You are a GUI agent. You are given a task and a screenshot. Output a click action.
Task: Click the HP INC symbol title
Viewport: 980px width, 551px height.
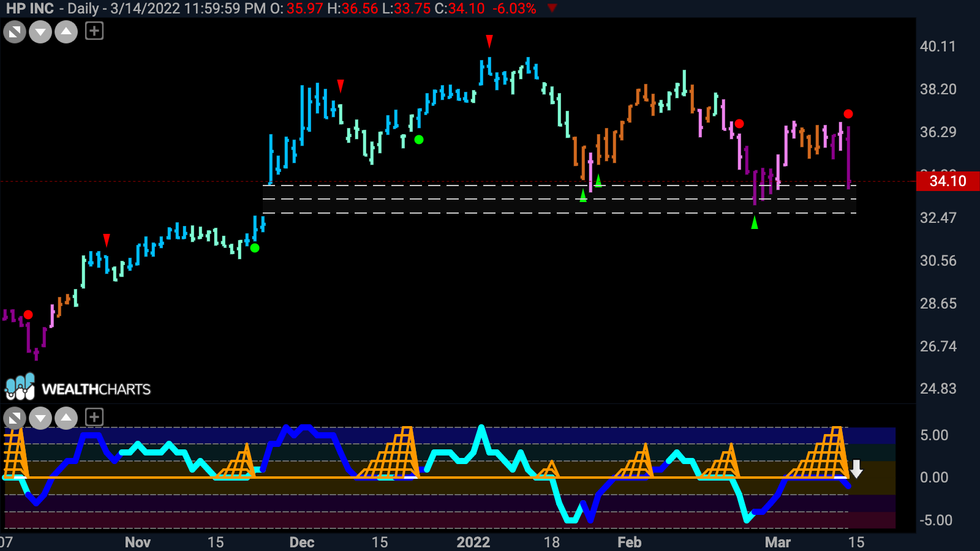29,9
